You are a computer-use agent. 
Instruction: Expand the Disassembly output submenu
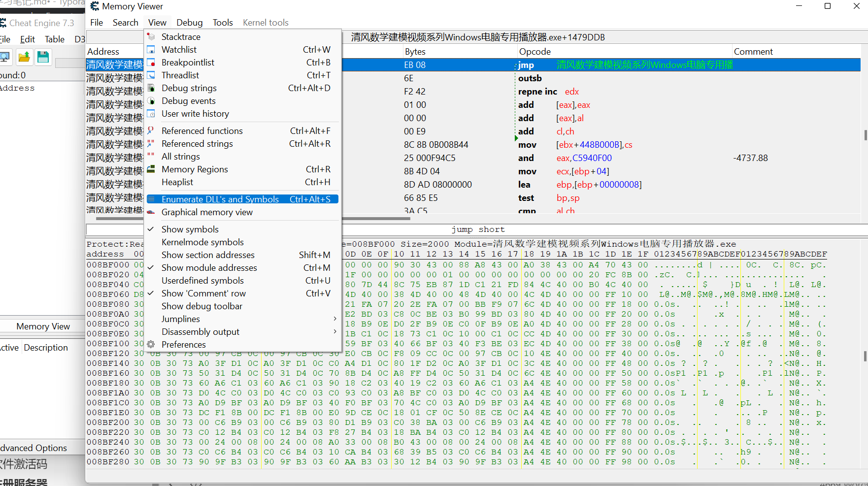tap(200, 331)
